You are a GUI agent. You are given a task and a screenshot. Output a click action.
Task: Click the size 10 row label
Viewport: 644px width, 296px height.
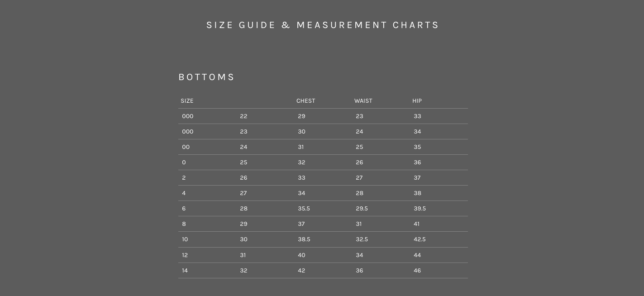185,239
